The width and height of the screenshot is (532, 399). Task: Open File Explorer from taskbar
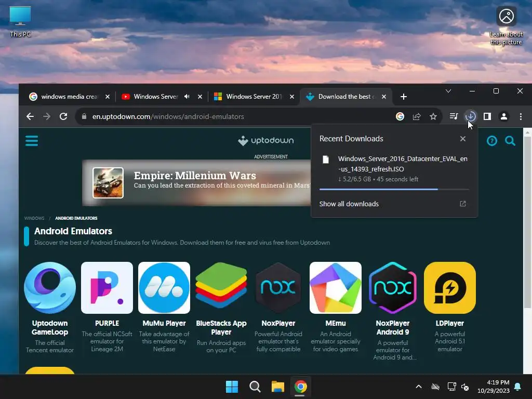[x=277, y=387]
